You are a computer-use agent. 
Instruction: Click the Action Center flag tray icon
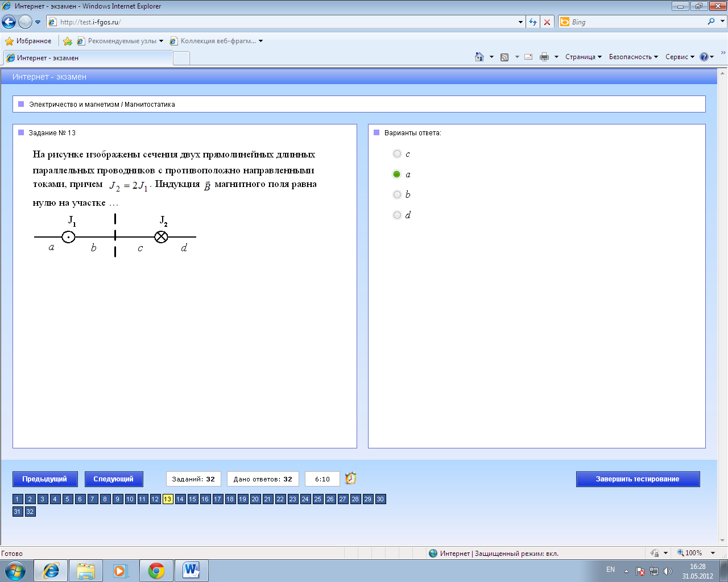(x=640, y=571)
